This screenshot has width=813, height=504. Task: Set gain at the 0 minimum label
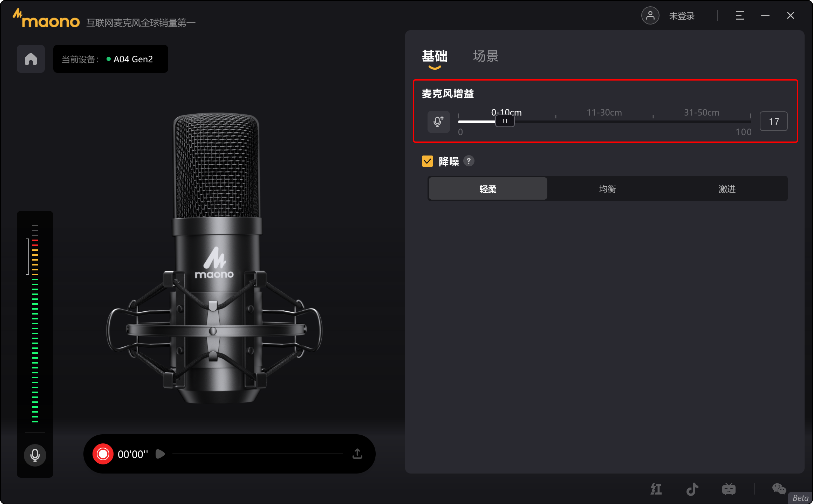coord(460,132)
